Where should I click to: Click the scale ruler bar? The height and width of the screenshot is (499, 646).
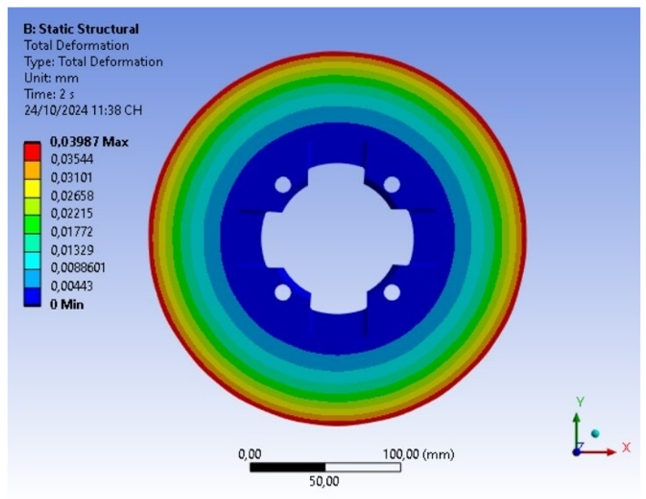pos(325,467)
